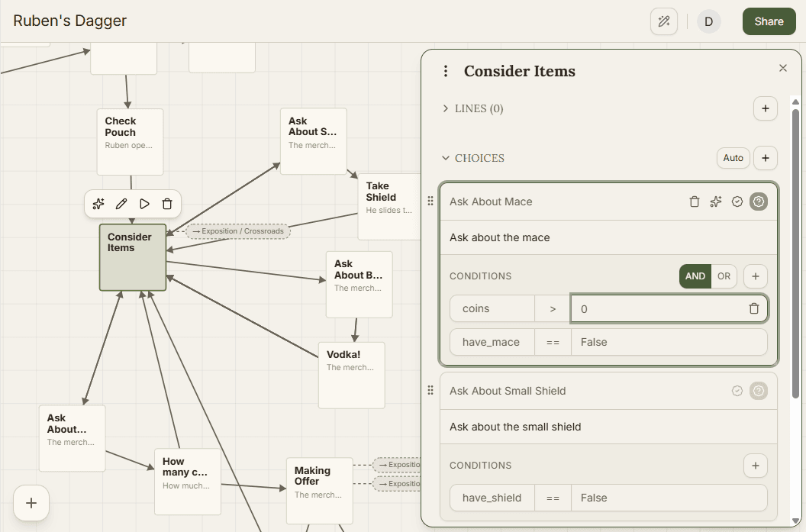Screen dimensions: 806x532
Task: Open the have_mace variable dropdown
Action: pos(492,343)
